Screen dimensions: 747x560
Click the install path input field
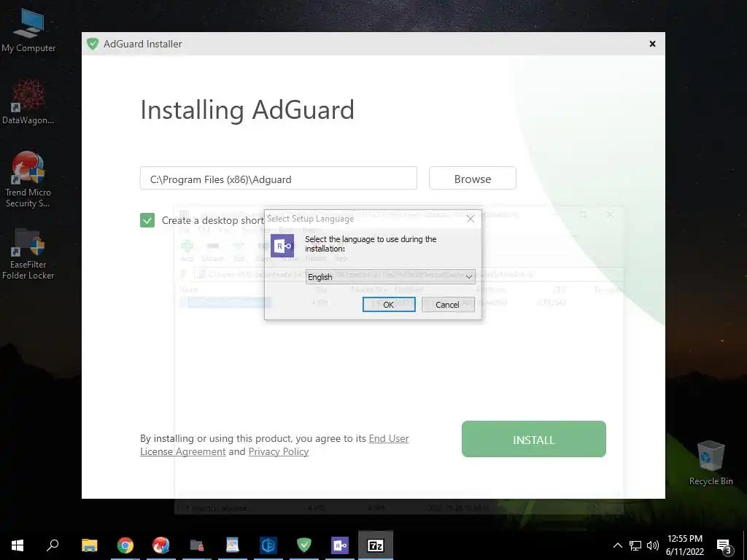pyautogui.click(x=278, y=178)
